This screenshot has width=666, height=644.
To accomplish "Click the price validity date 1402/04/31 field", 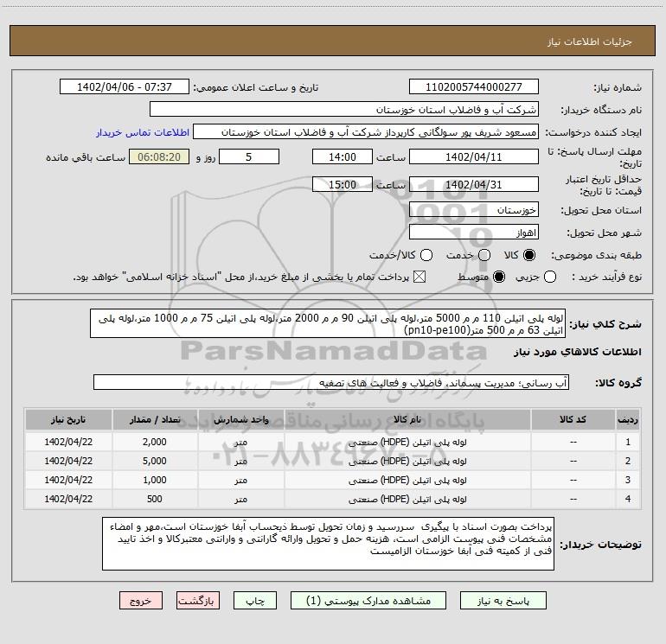I will coord(474,184).
